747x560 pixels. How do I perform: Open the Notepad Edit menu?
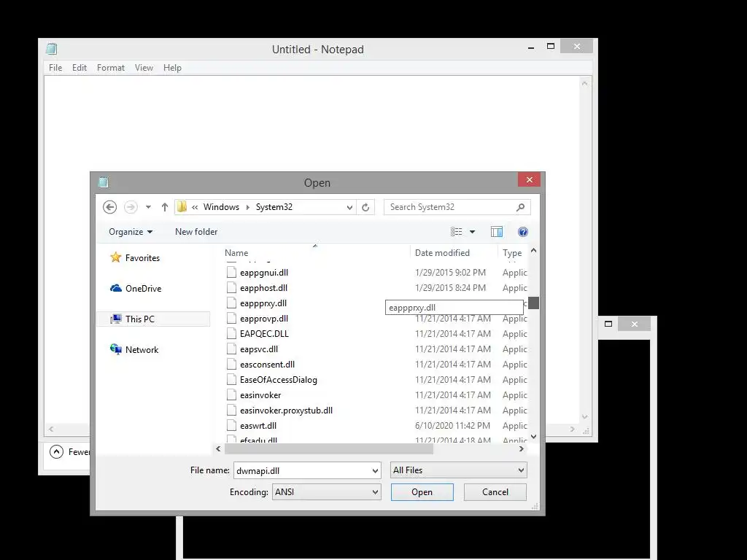(x=79, y=68)
